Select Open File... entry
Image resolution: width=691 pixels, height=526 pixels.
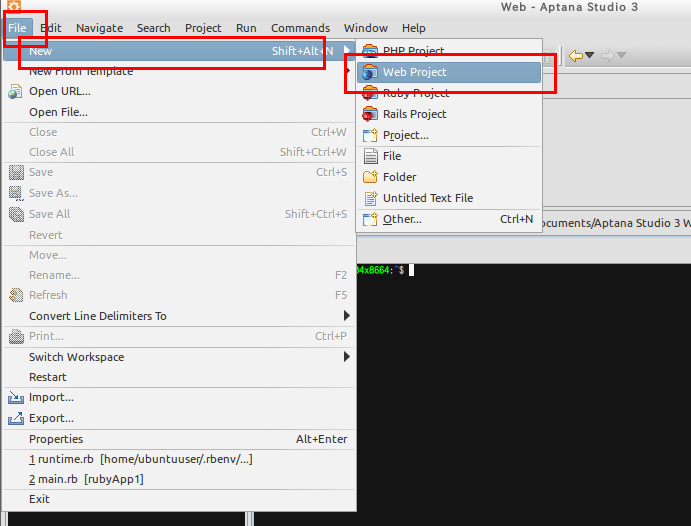178,112
